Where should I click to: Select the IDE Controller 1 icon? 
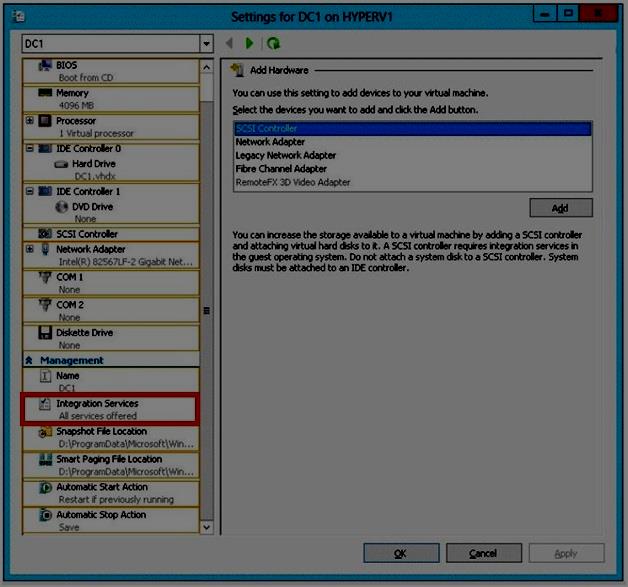coord(45,191)
